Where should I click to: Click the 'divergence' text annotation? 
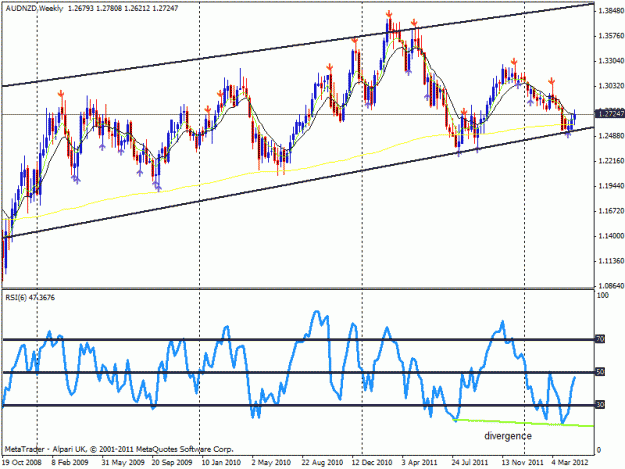coord(508,436)
